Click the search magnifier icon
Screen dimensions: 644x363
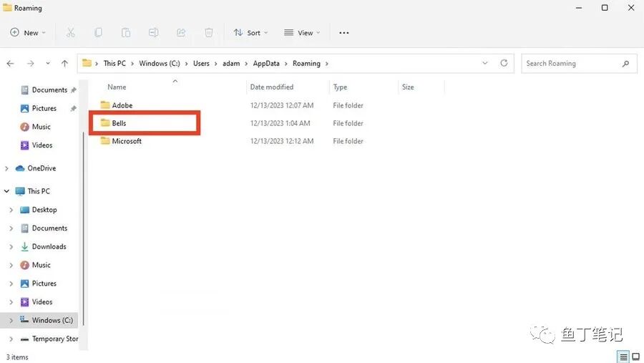[625, 63]
